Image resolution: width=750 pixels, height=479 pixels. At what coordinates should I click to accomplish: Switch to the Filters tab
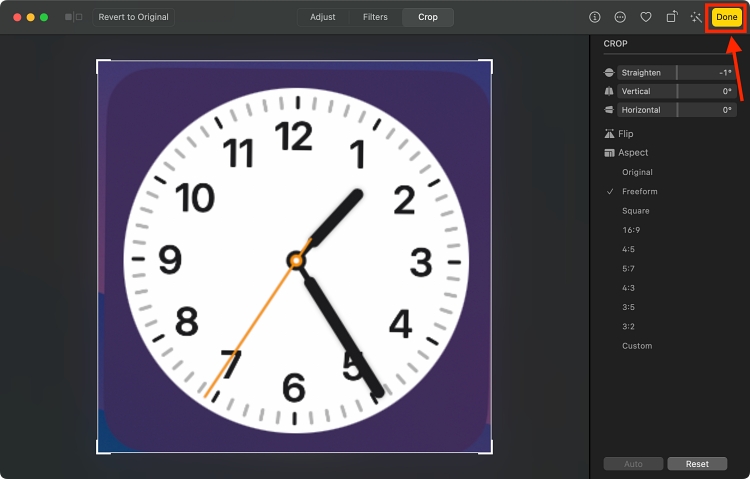[x=375, y=17]
